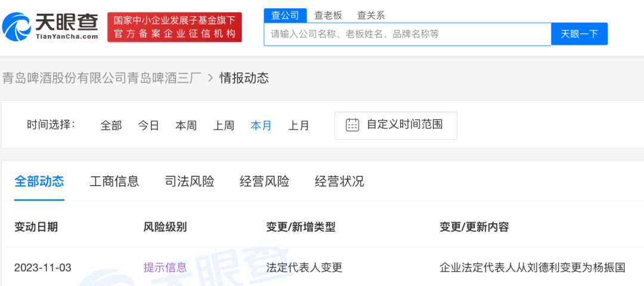Image resolution: width=644 pixels, height=286 pixels.
Task: Switch to the 工商信息 tab
Action: 114,182
